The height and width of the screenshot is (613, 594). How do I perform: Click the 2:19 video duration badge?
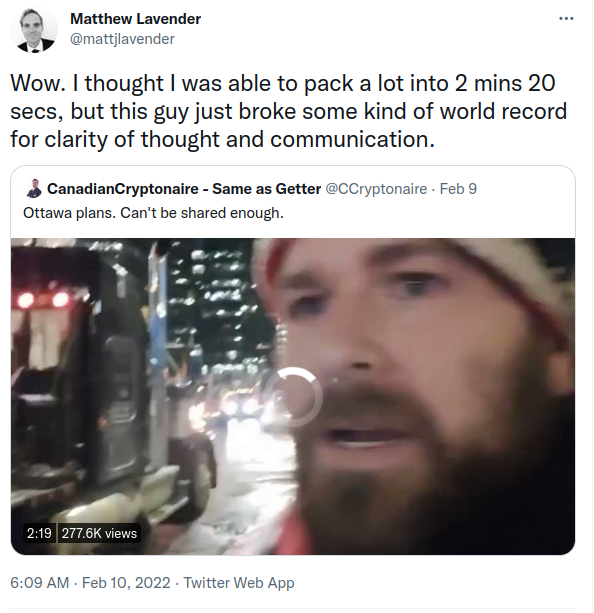click(39, 533)
